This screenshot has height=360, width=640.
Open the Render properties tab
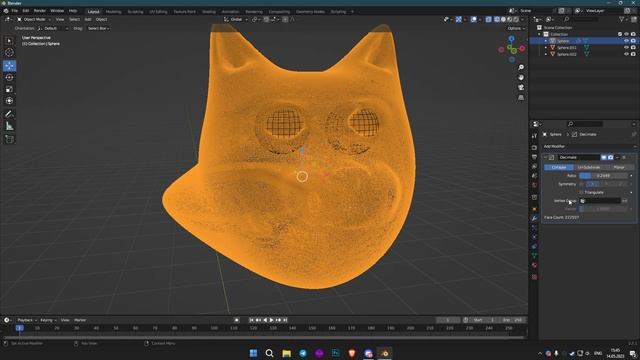click(x=534, y=147)
